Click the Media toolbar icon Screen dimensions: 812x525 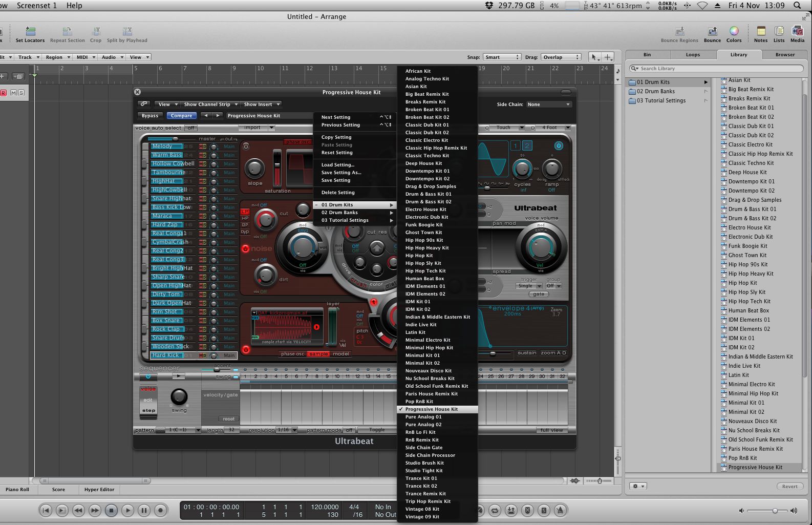(x=797, y=31)
